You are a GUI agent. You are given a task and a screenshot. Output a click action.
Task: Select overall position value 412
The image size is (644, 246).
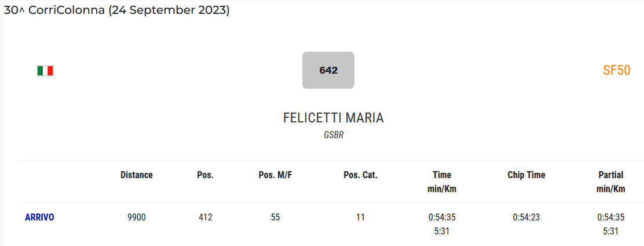(x=206, y=218)
